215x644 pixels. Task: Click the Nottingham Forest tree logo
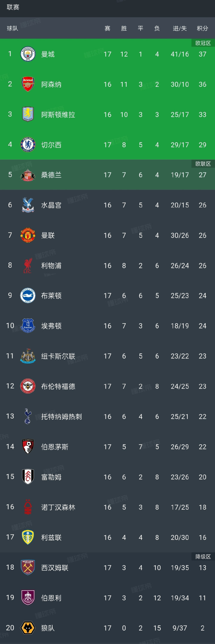28,507
